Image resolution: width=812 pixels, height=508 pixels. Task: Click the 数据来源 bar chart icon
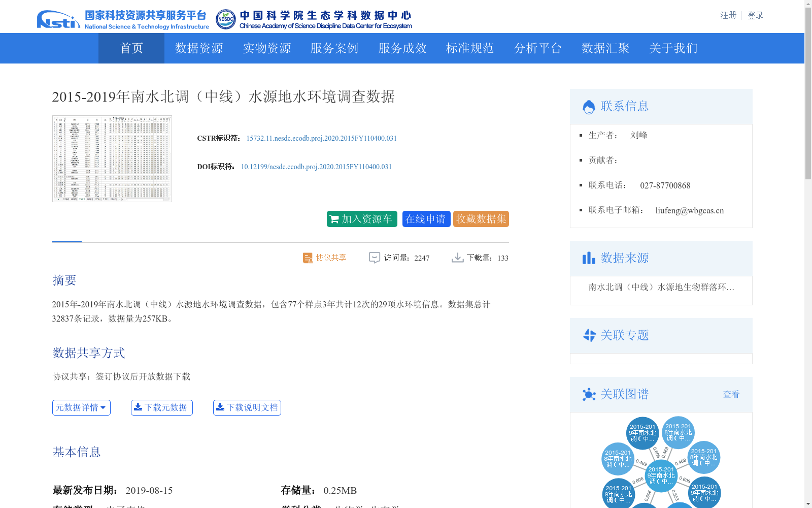point(589,258)
